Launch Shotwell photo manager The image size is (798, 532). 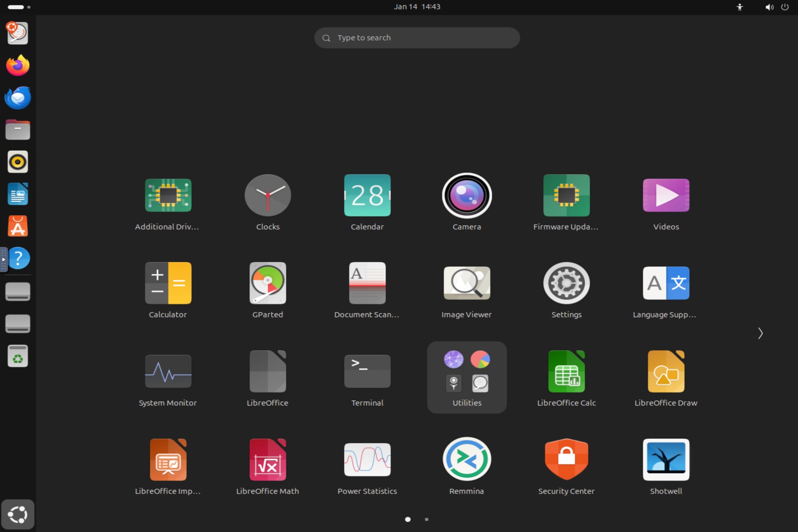pos(666,467)
